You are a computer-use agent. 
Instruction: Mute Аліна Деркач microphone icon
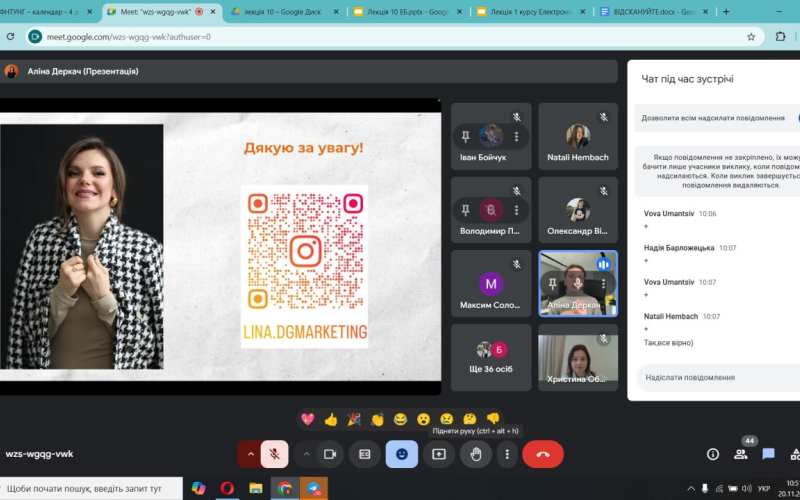pos(578,284)
